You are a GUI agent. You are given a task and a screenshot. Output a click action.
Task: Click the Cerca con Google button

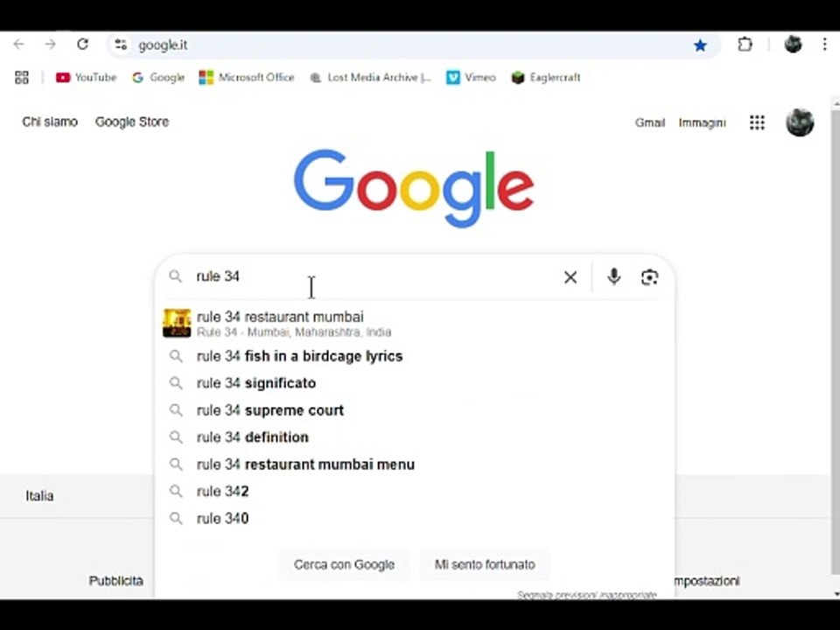pos(344,564)
